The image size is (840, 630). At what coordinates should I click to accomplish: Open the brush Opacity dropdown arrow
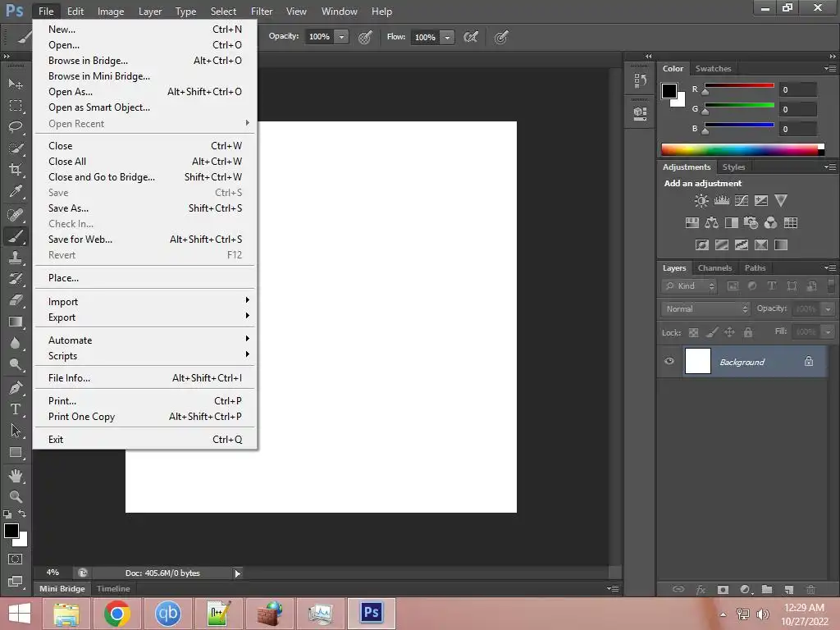pyautogui.click(x=341, y=37)
